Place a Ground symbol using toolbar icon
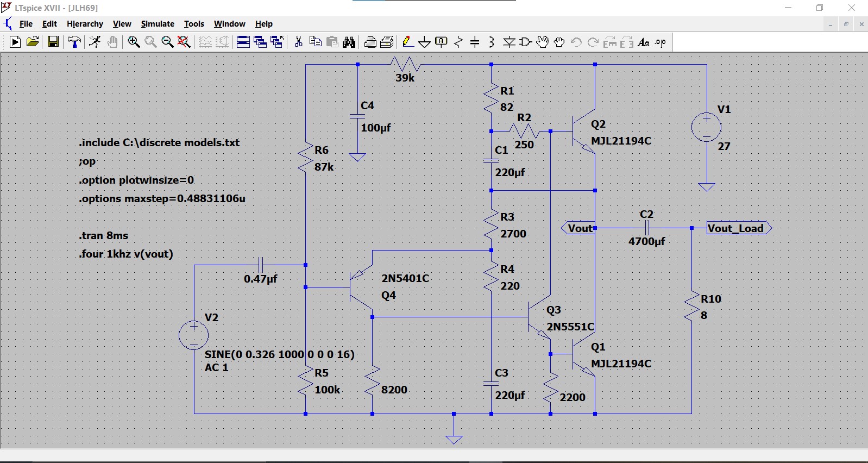The height and width of the screenshot is (463, 868). (425, 42)
